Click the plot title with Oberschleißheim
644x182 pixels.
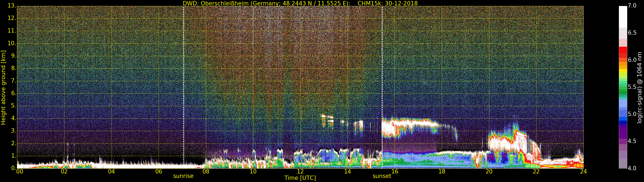(300, 3)
